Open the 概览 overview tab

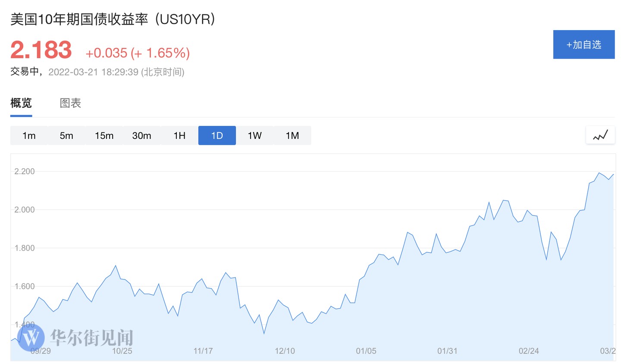tap(21, 103)
